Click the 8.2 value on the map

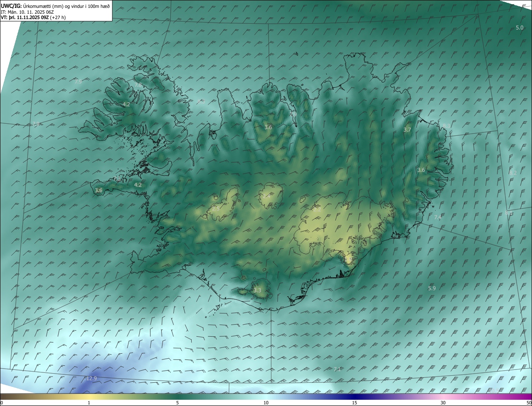[513, 173]
